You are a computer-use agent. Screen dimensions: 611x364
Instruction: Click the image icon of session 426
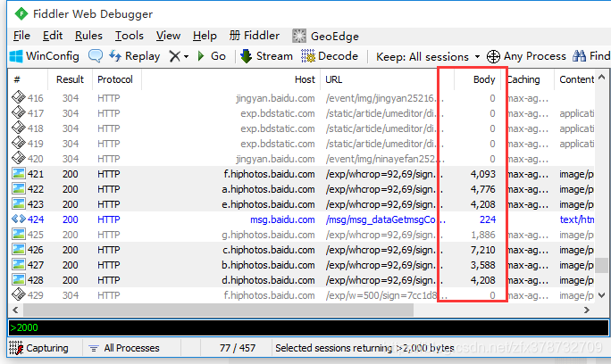pyautogui.click(x=19, y=249)
